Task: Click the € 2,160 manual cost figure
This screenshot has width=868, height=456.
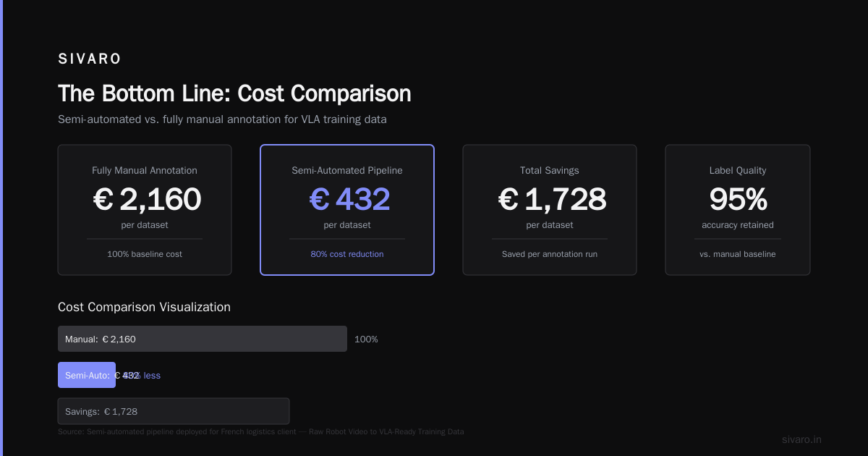Action: tap(148, 199)
